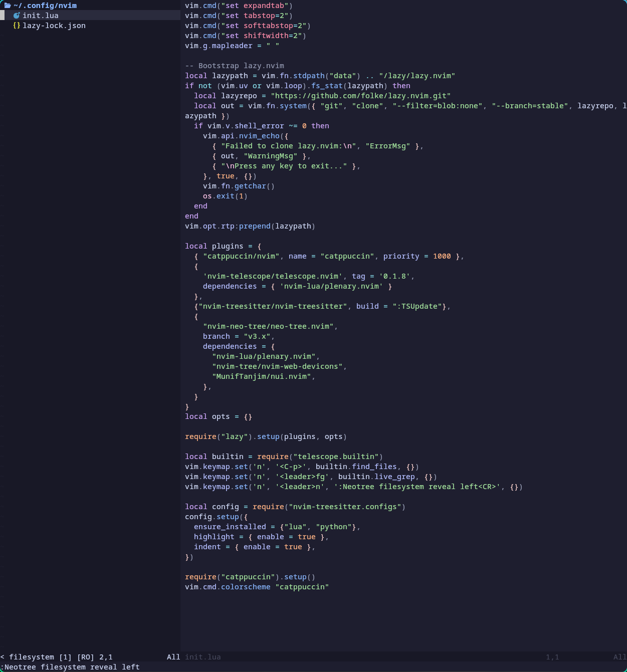Click the "Press any key to exit..." string
The image size is (627, 672).
(284, 166)
